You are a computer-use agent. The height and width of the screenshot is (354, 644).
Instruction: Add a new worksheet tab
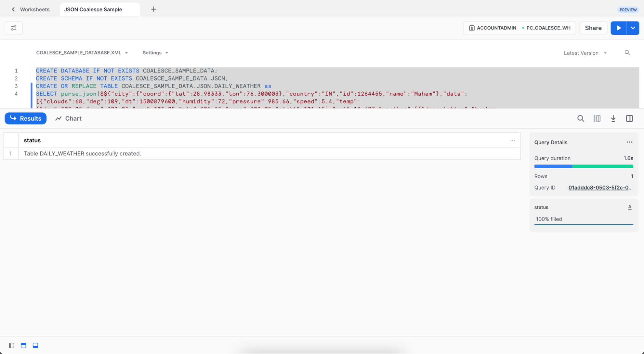(154, 9)
